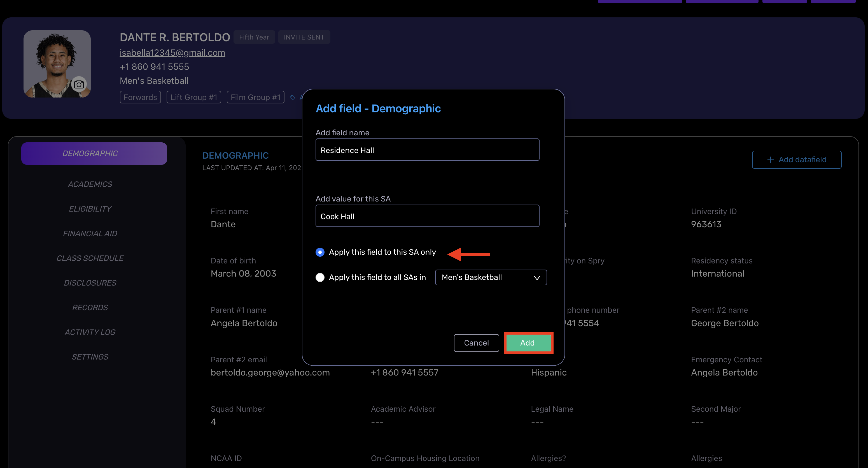Select Apply this field to all SAs

pyautogui.click(x=320, y=277)
